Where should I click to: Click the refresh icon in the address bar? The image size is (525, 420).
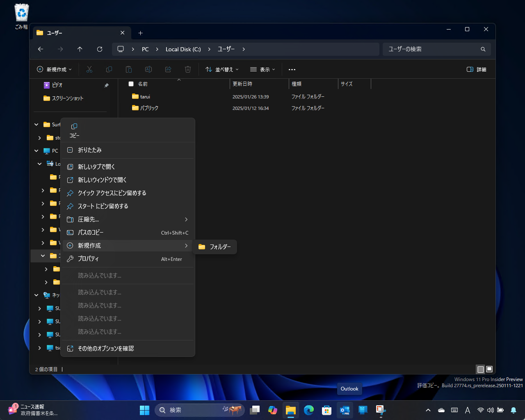[100, 49]
